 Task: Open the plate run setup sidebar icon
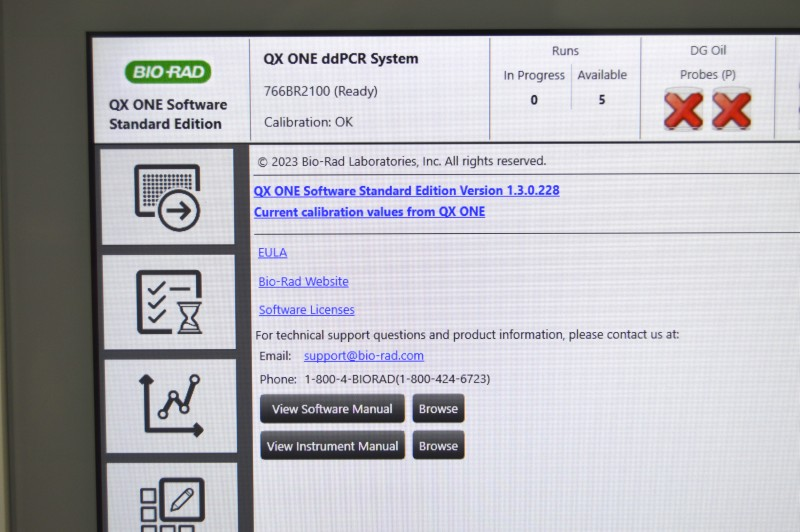pos(168,198)
